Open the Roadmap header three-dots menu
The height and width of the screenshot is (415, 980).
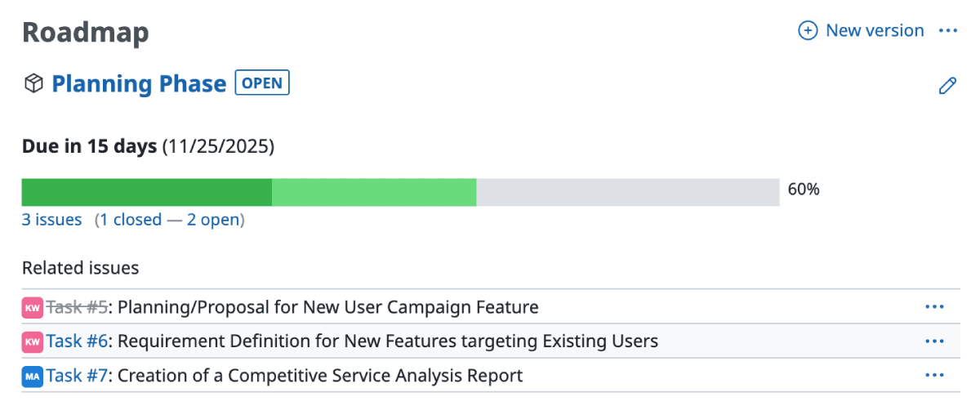[947, 31]
